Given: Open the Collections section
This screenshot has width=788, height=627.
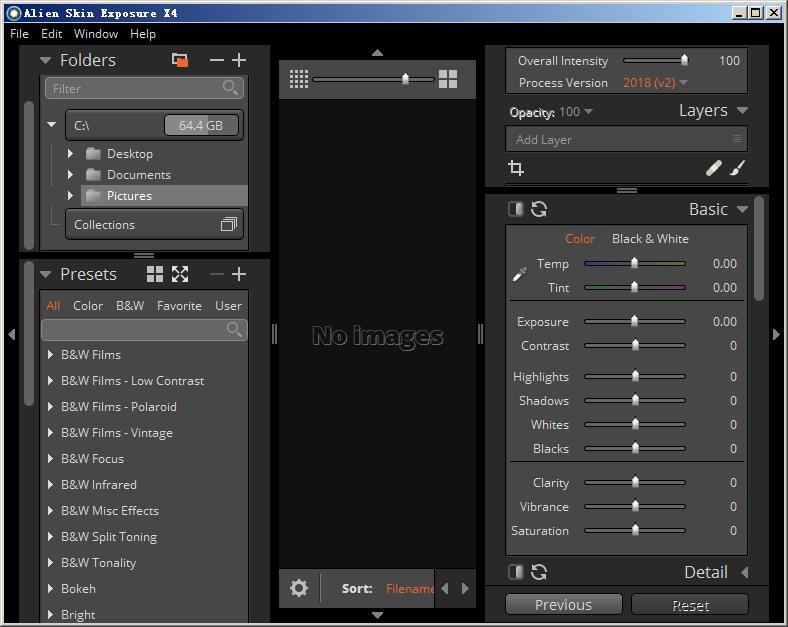Looking at the screenshot, I should click(x=154, y=224).
